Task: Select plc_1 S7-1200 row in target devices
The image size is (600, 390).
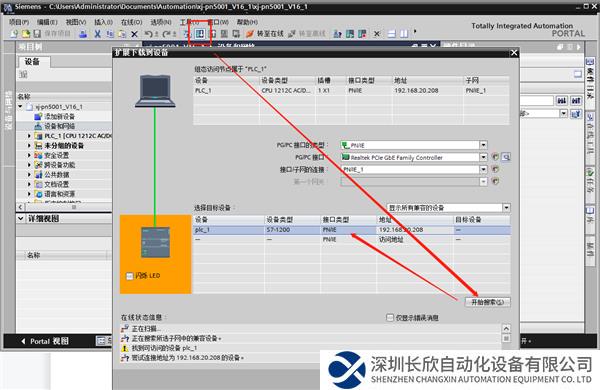Action: (x=352, y=230)
